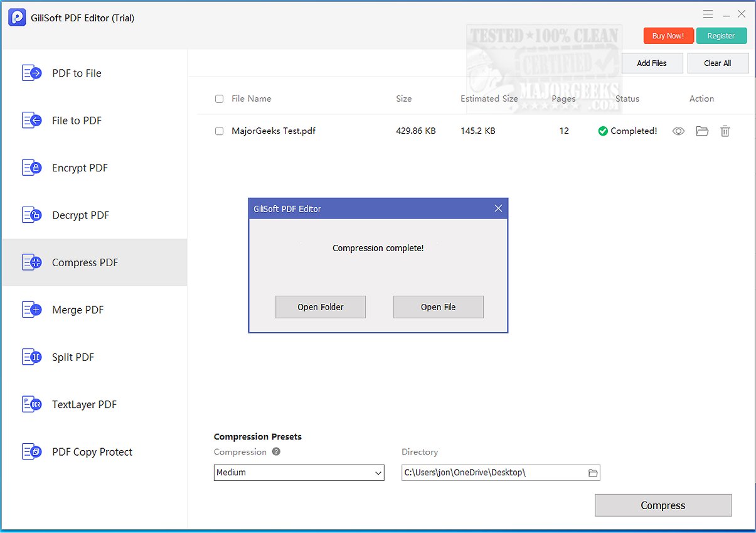
Task: Click the Status column header
Action: (627, 99)
